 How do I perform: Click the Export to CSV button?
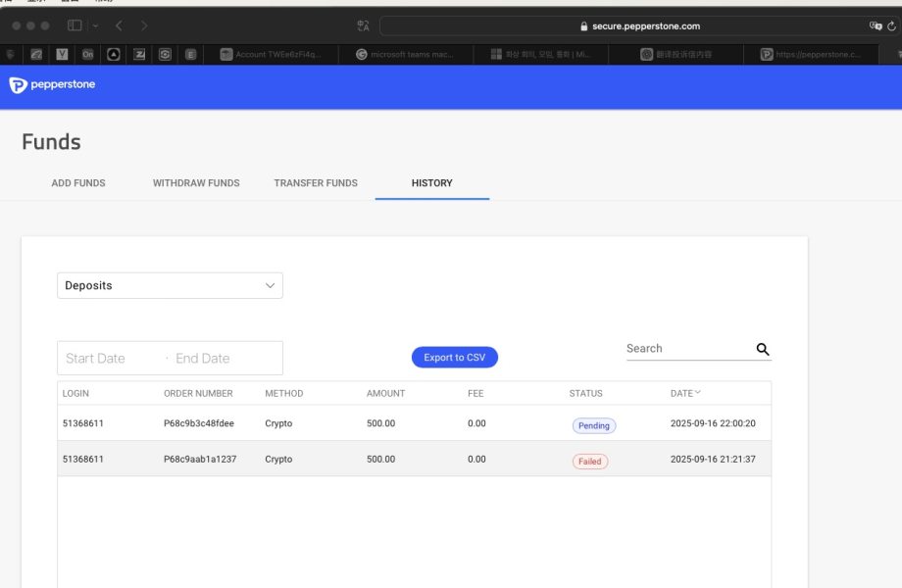pyautogui.click(x=454, y=358)
